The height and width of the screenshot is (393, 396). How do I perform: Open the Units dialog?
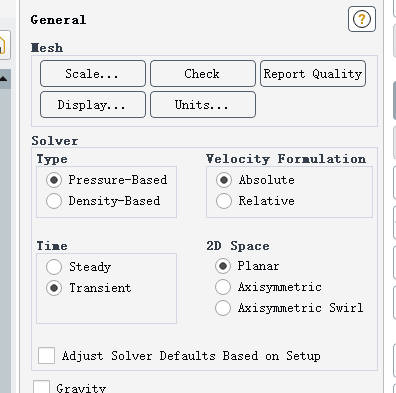point(203,105)
